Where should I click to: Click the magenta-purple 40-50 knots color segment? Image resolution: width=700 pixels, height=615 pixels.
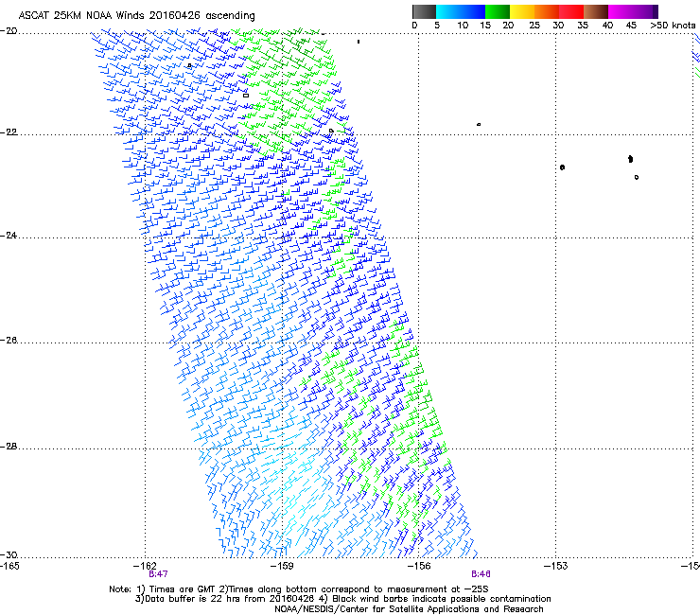click(x=633, y=11)
